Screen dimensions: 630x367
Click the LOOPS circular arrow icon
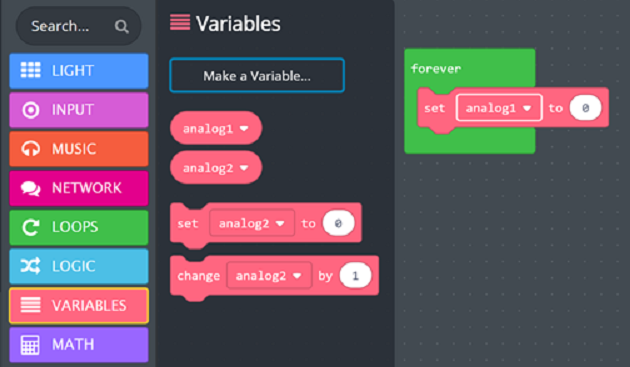tap(31, 227)
